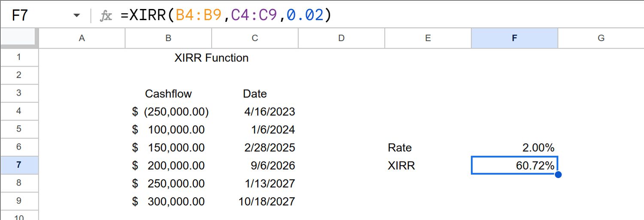
Task: Select the 300,000.00 cashflow cell
Action: click(168, 202)
